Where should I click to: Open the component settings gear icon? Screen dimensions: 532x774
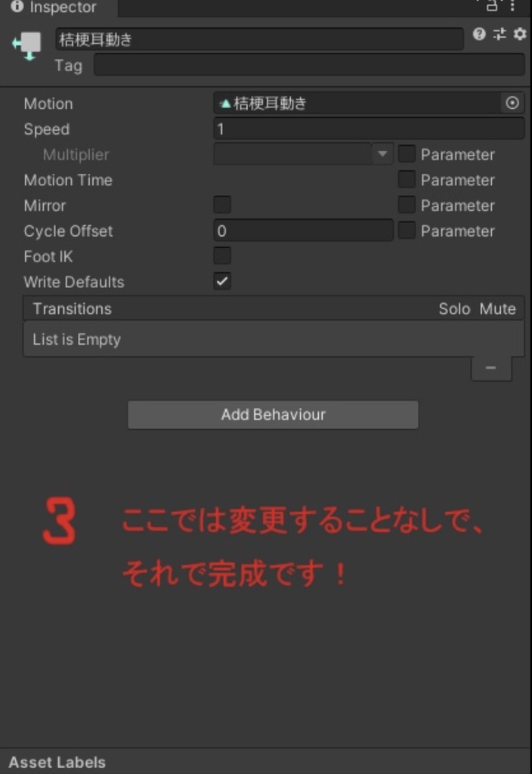click(x=520, y=34)
